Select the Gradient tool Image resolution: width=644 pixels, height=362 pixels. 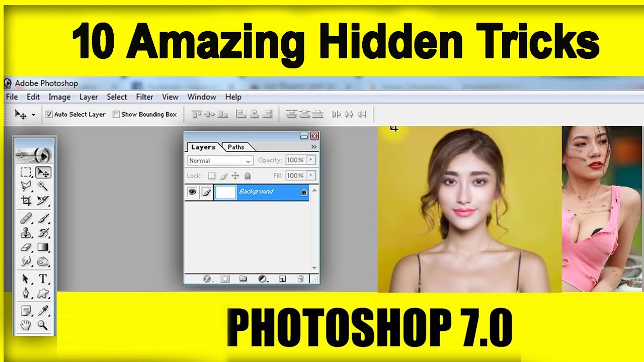pyautogui.click(x=43, y=247)
